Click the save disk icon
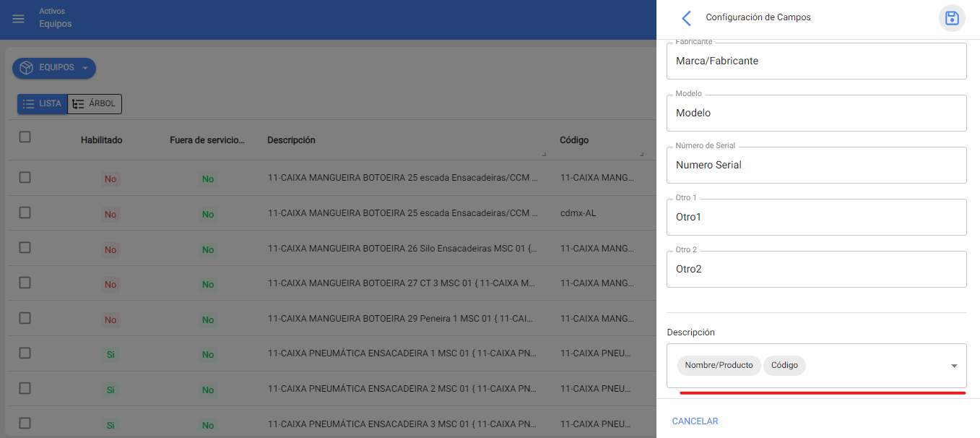 (952, 18)
